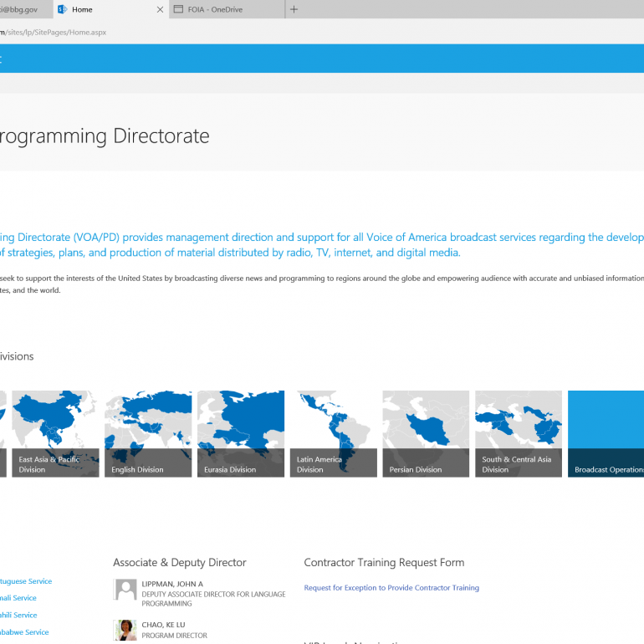Open a new browser tab with plus button

[x=294, y=9]
